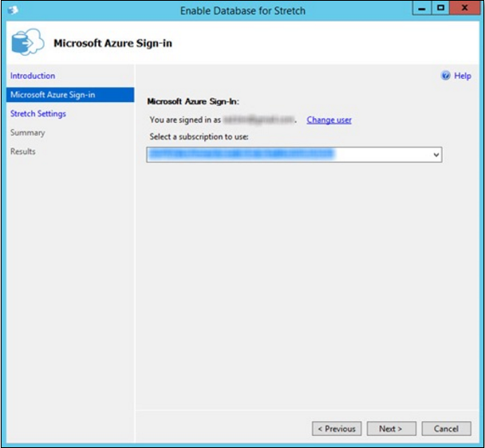Go to the Stretch Settings page
The image size is (485, 448).
point(38,114)
